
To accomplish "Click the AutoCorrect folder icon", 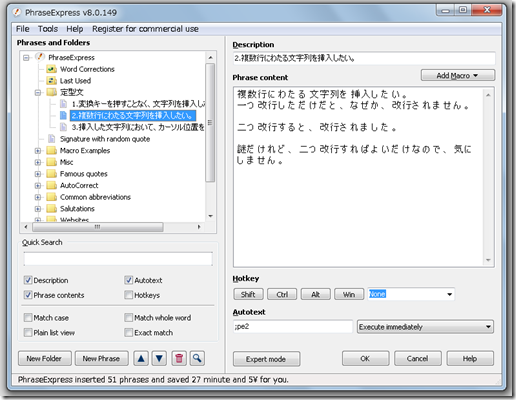I will point(51,185).
